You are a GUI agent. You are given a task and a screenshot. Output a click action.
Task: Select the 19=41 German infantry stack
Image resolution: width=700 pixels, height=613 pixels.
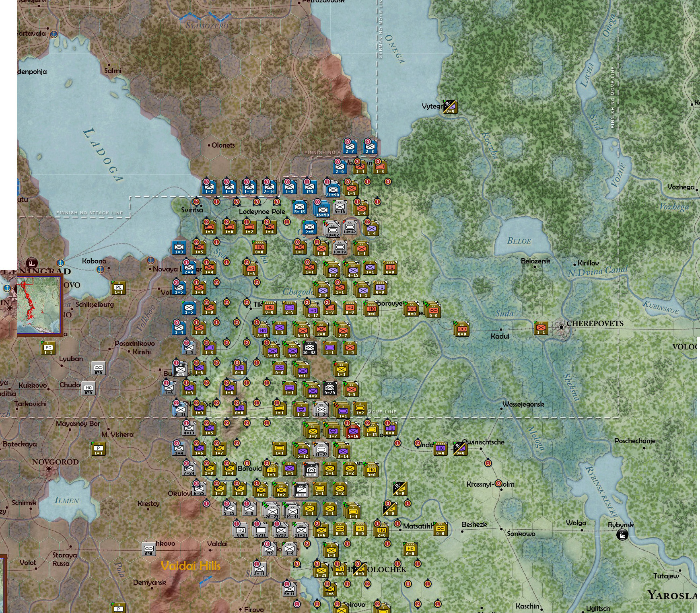(292, 511)
